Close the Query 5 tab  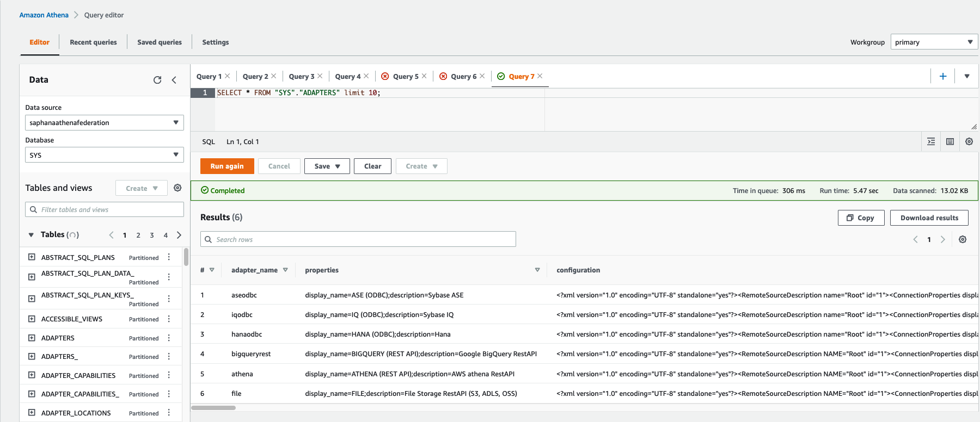coord(424,76)
